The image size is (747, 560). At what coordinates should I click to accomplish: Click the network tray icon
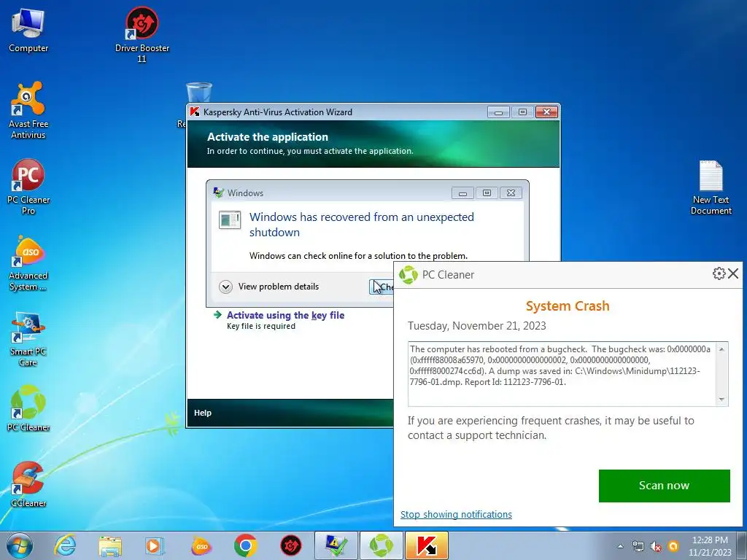(638, 546)
